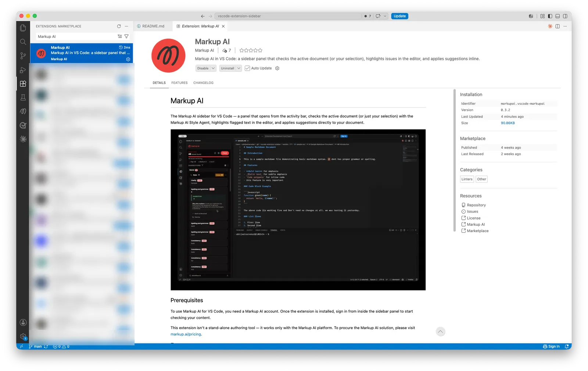Click Sign In in the status bar
The width and height of the screenshot is (588, 371).
pos(551,346)
